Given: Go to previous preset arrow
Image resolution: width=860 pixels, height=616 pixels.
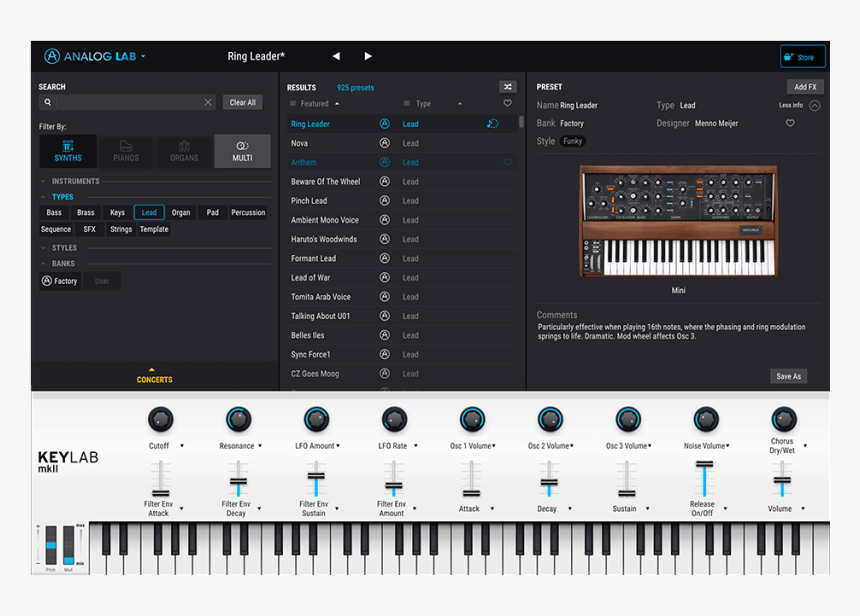Looking at the screenshot, I should tap(336, 56).
